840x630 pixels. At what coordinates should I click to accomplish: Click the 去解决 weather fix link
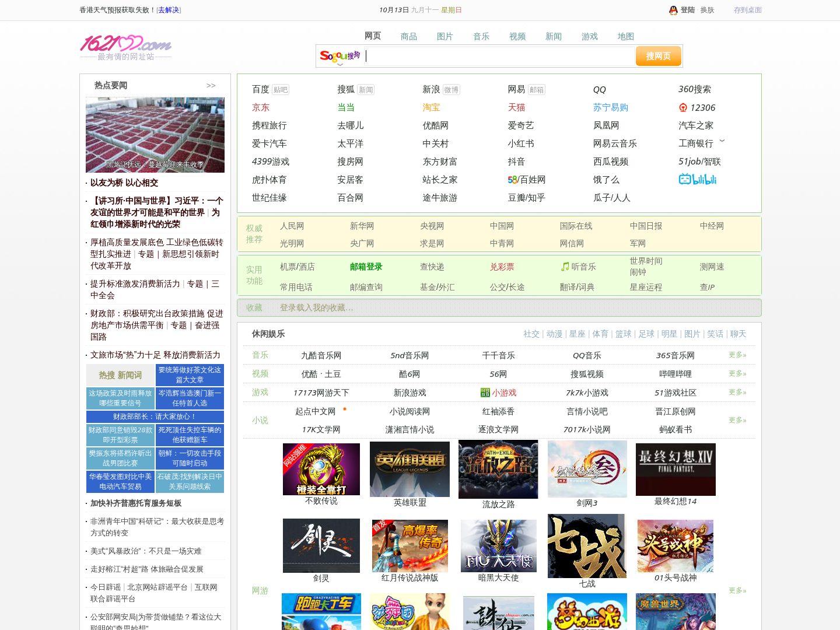coord(169,10)
